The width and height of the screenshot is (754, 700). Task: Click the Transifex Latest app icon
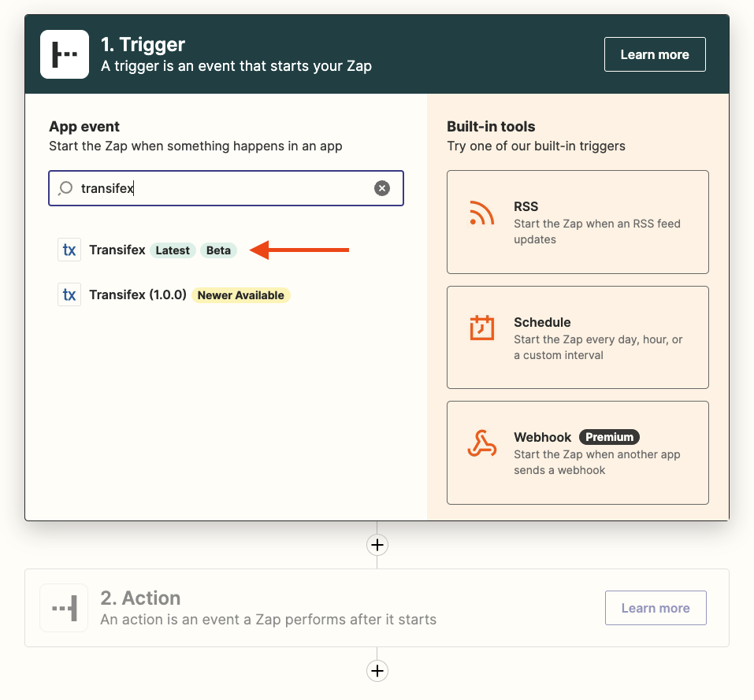tap(69, 249)
